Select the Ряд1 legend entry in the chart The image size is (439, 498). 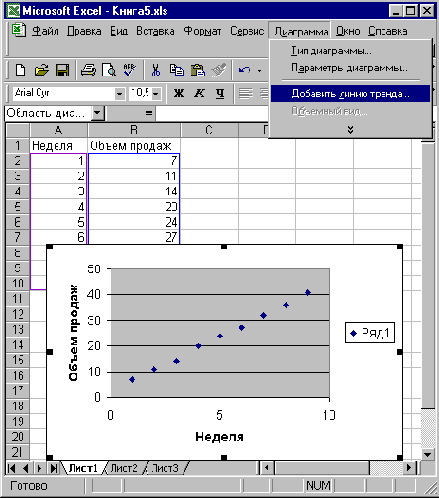pyautogui.click(x=370, y=333)
